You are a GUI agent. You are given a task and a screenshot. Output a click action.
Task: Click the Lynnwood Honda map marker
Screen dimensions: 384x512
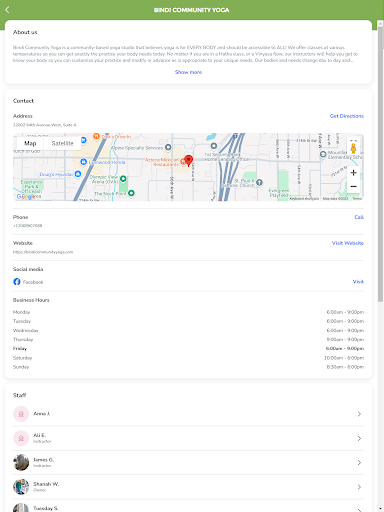[x=84, y=162]
